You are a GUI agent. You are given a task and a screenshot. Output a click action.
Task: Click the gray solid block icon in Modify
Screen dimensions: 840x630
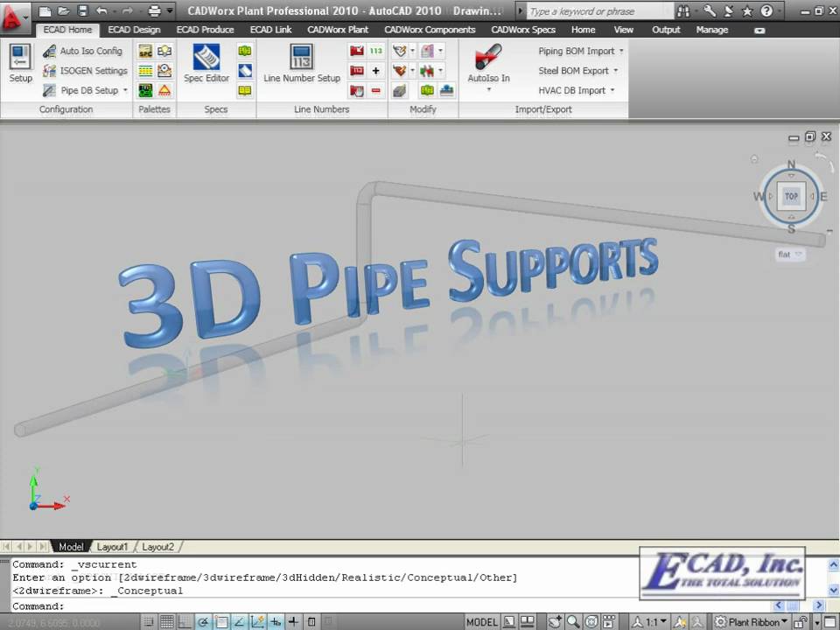pos(399,90)
